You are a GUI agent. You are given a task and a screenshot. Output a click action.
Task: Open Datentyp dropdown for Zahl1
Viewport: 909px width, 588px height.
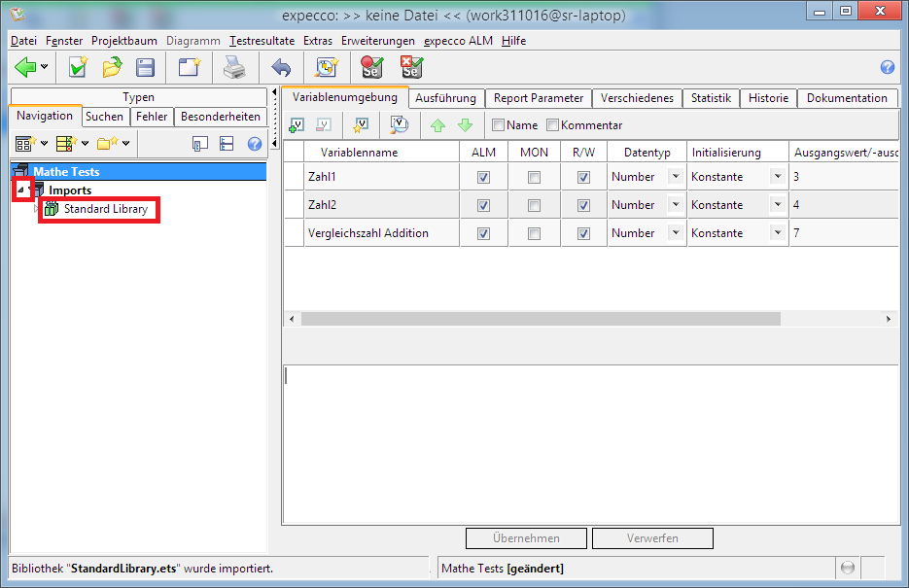point(675,177)
